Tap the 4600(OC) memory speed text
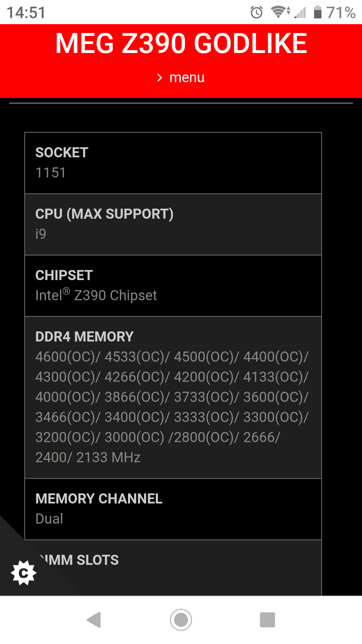The width and height of the screenshot is (362, 644). click(x=65, y=357)
